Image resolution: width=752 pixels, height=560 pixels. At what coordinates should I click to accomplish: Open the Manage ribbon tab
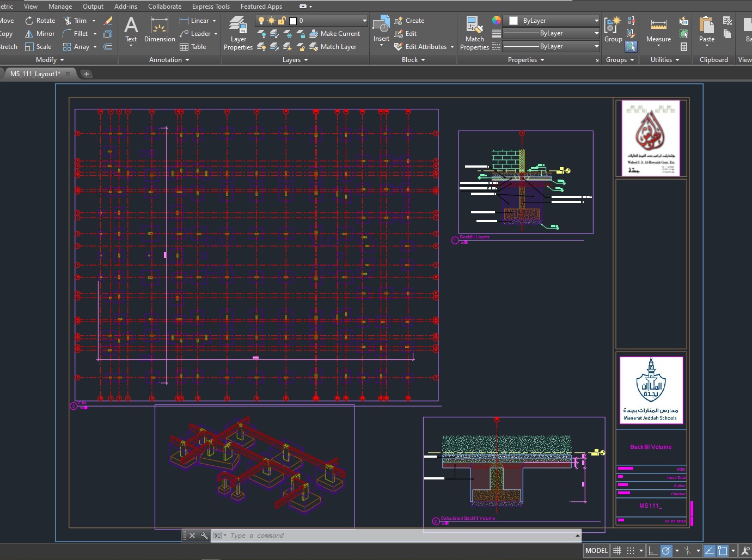tap(60, 7)
